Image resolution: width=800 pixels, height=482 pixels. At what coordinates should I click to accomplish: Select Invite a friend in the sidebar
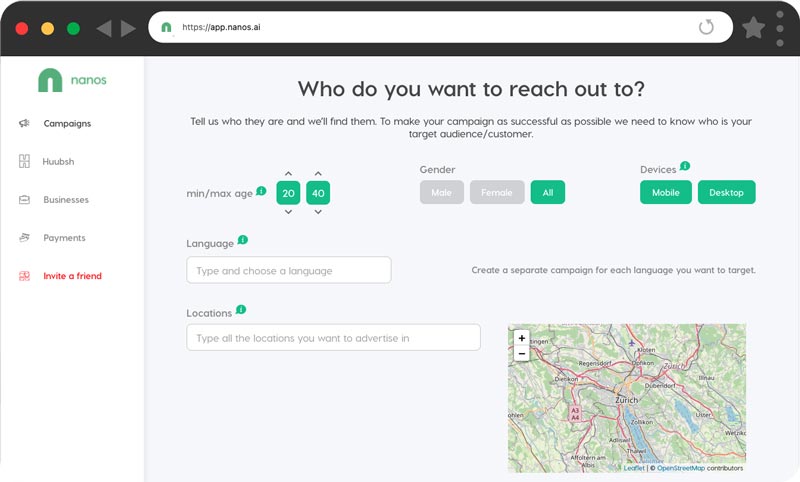72,276
